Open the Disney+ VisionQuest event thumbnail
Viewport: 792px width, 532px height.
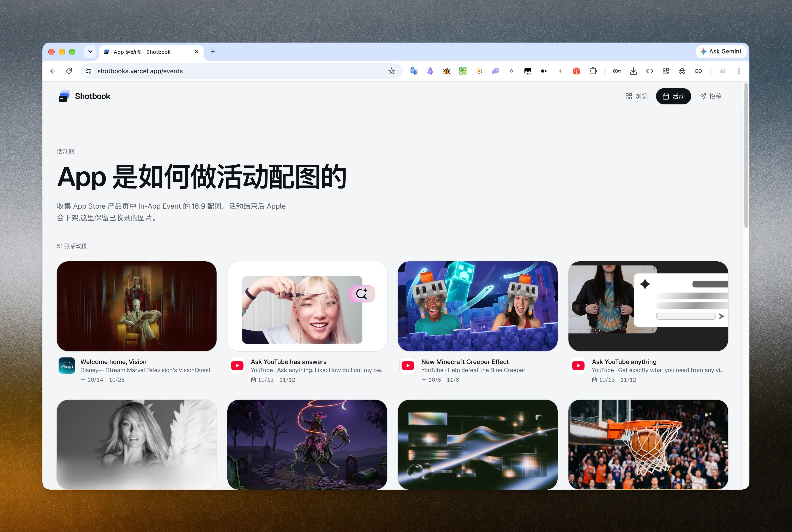(137, 306)
